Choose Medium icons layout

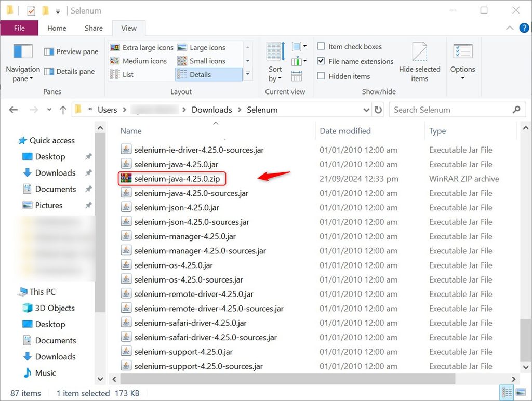click(138, 61)
